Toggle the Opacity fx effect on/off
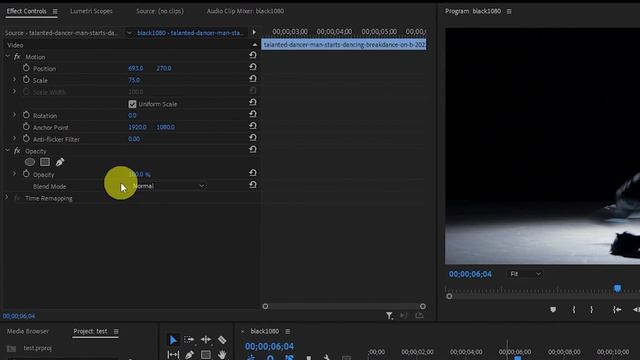 coord(17,151)
